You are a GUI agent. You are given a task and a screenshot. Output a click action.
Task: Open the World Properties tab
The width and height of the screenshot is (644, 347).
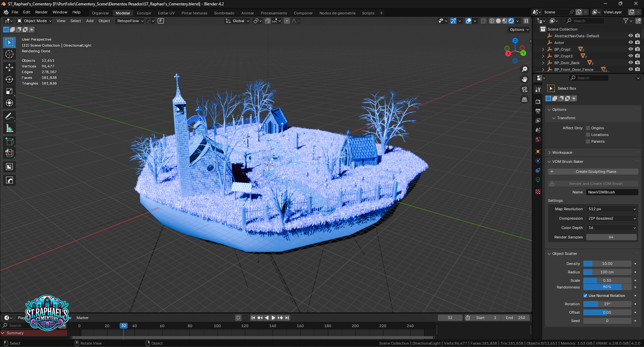[x=538, y=139]
